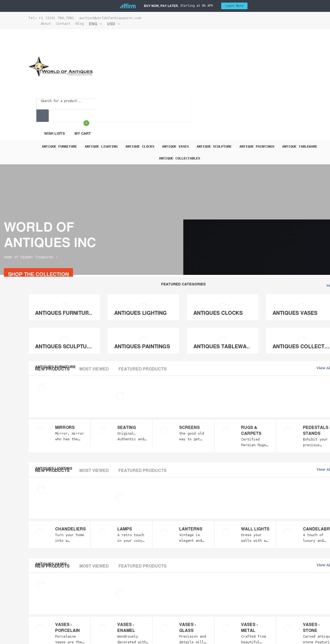The height and width of the screenshot is (644, 330).
Task: Open the About page link
Action: 46,24
